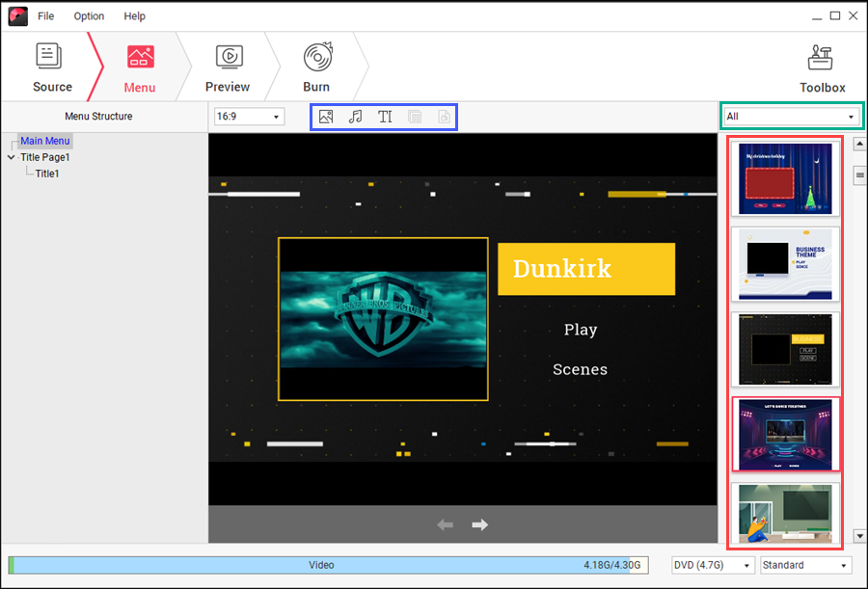Go to the Source step
This screenshot has width=868, height=589.
52,67
